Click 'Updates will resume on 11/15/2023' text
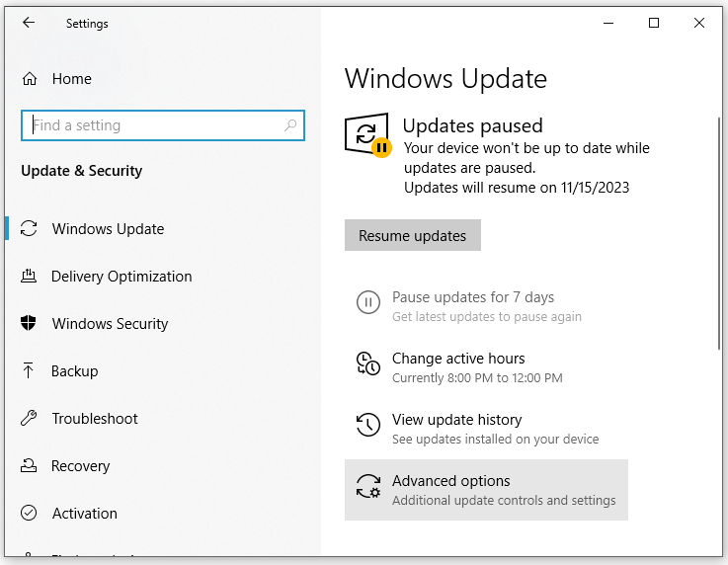Screen dimensions: 728x565 point(517,188)
